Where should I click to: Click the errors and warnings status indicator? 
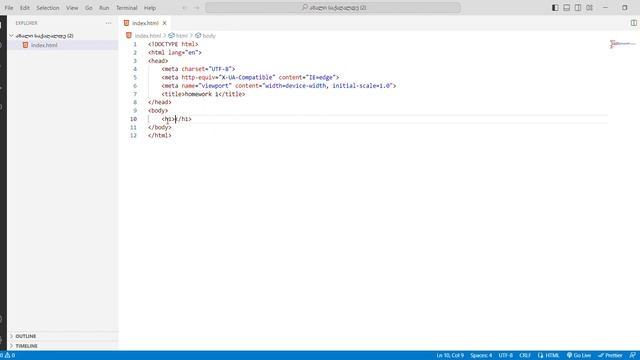(7, 356)
